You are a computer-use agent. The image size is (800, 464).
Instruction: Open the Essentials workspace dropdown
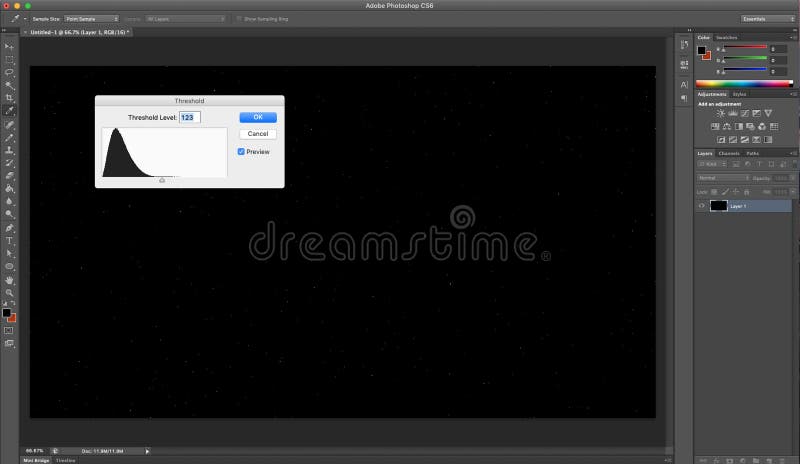click(x=767, y=19)
